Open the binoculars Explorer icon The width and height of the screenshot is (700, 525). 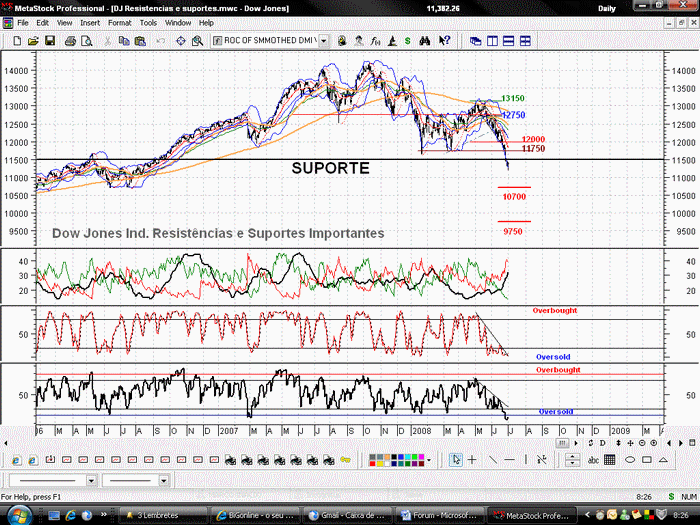[425, 41]
